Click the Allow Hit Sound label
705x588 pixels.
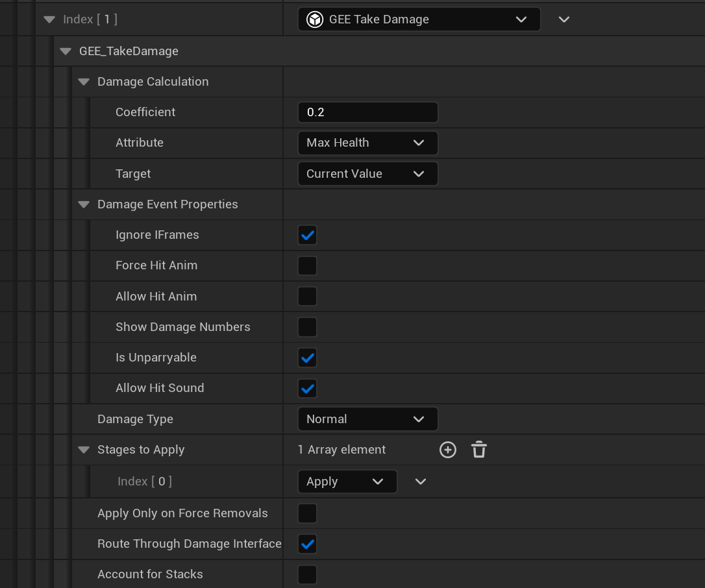coord(160,388)
